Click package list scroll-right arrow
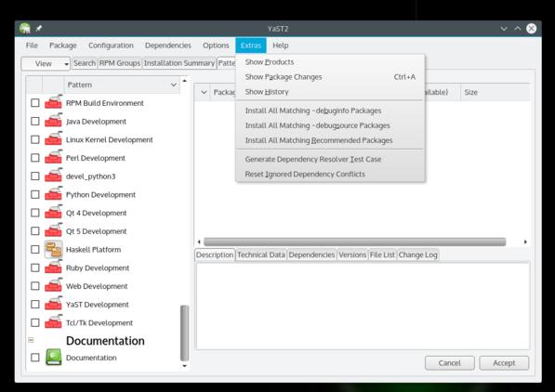The height and width of the screenshot is (392, 555). click(525, 242)
